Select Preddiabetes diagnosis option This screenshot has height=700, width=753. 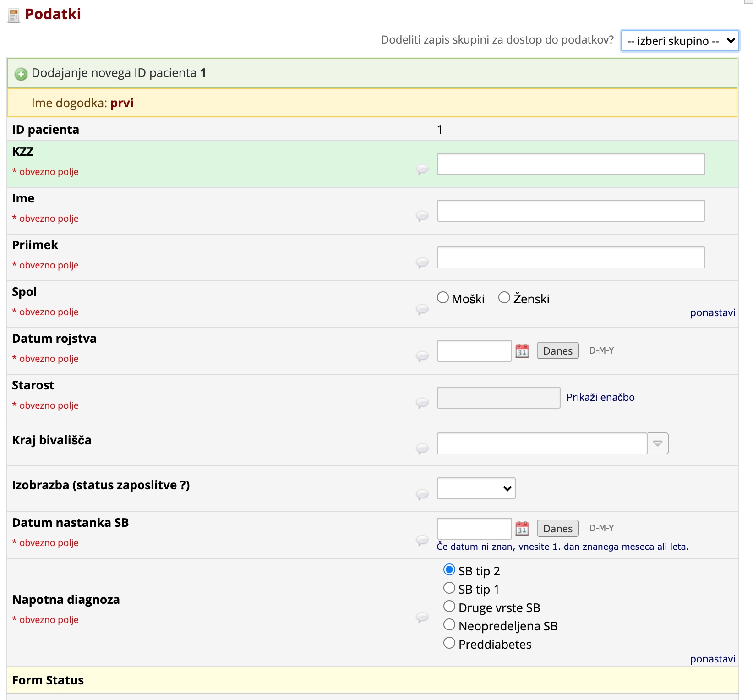(x=449, y=643)
